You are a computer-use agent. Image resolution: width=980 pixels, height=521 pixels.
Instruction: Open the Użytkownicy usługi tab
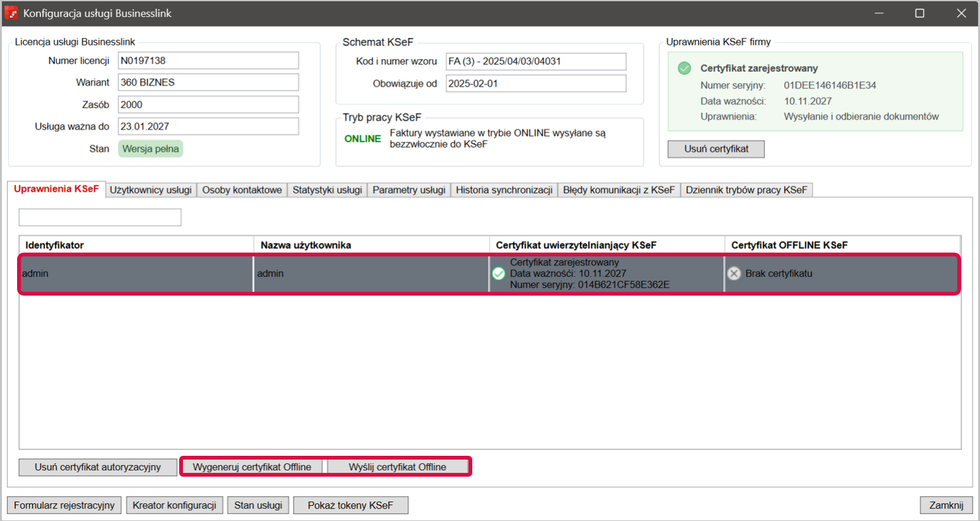coord(151,190)
